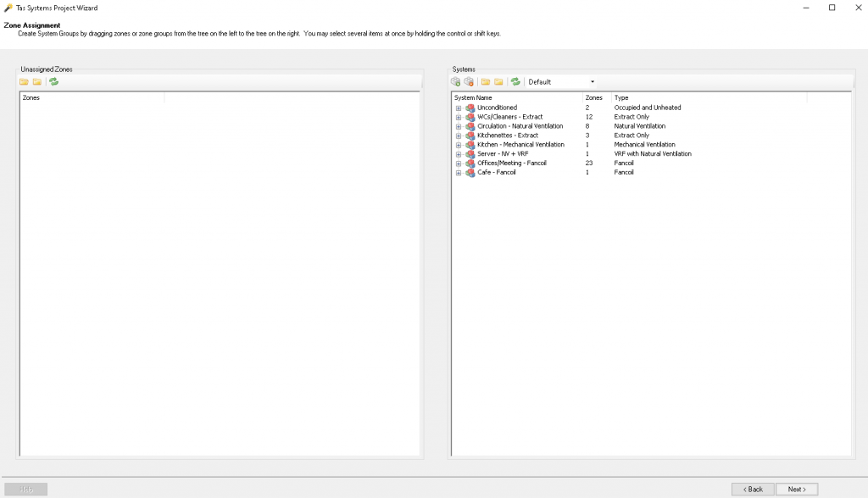Click the Next button
Viewport: 868px width, 498px height.
(796, 489)
